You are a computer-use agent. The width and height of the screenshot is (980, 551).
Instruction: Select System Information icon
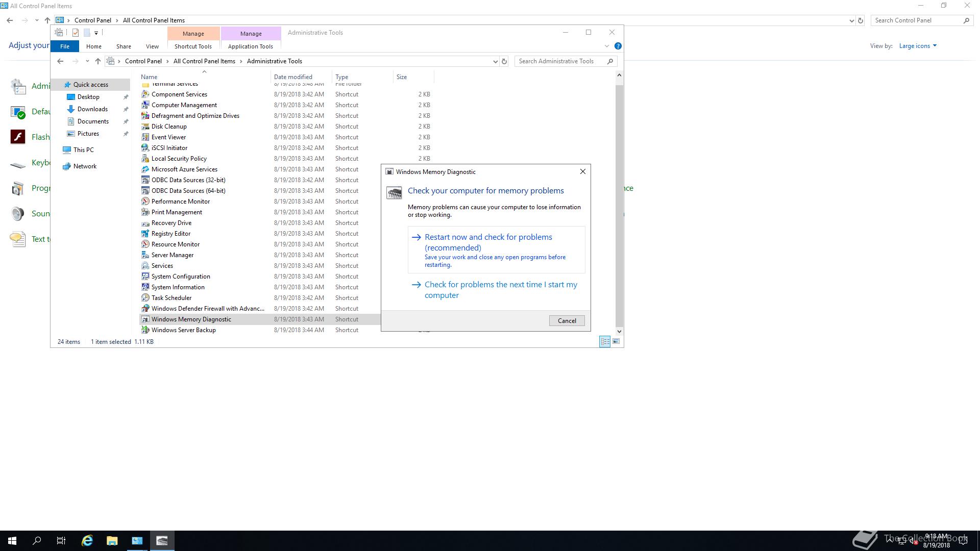pyautogui.click(x=145, y=287)
